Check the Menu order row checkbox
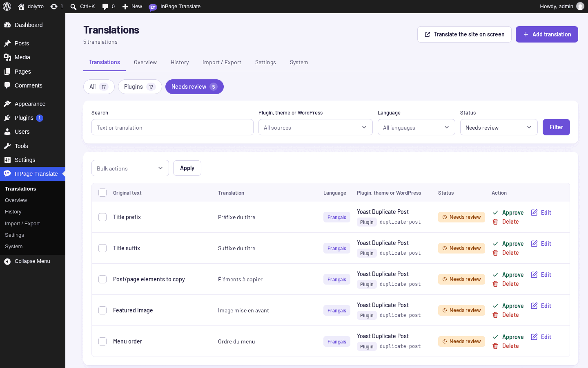The width and height of the screenshot is (588, 368). click(x=102, y=341)
